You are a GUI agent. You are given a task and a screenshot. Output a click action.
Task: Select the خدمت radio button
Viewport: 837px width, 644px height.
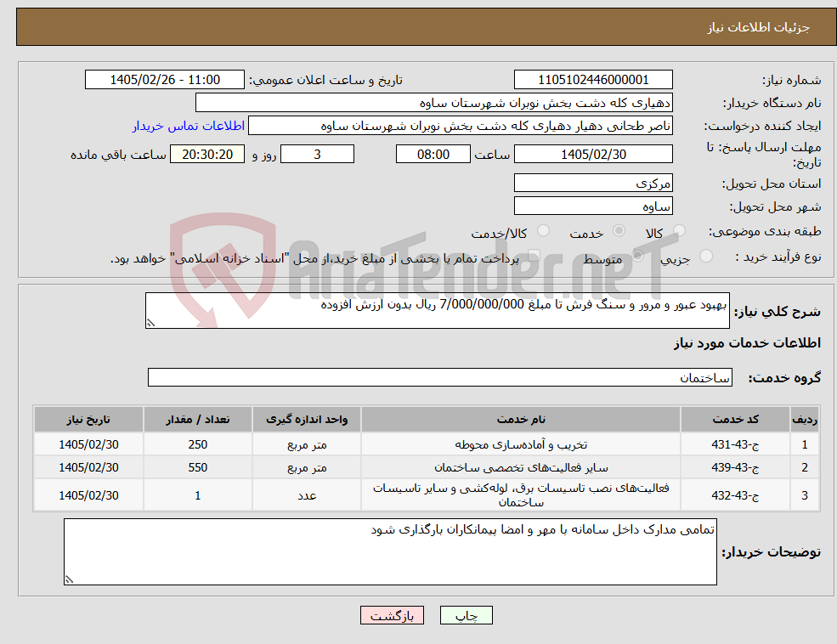[x=619, y=231]
